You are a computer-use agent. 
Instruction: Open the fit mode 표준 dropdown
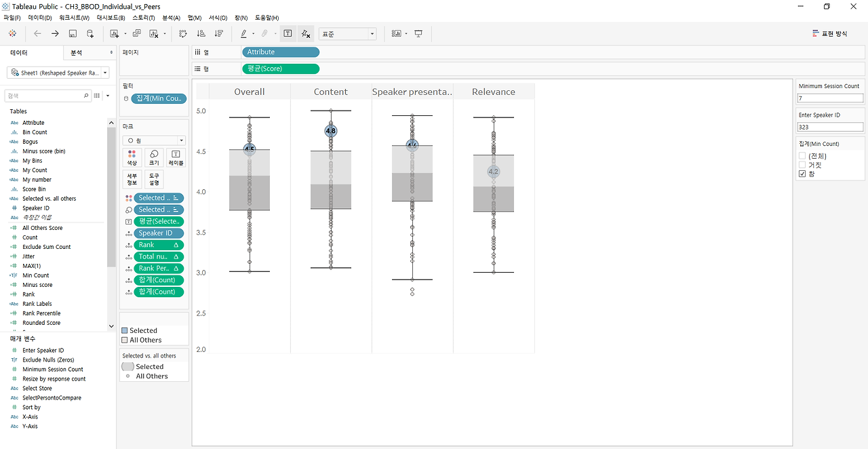tap(348, 34)
